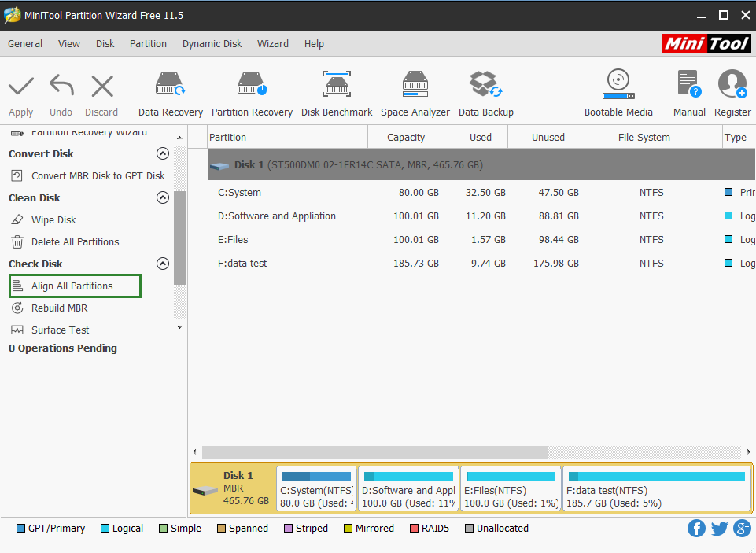Collapse the Convert Disk section
This screenshot has height=553, width=756.
163,153
